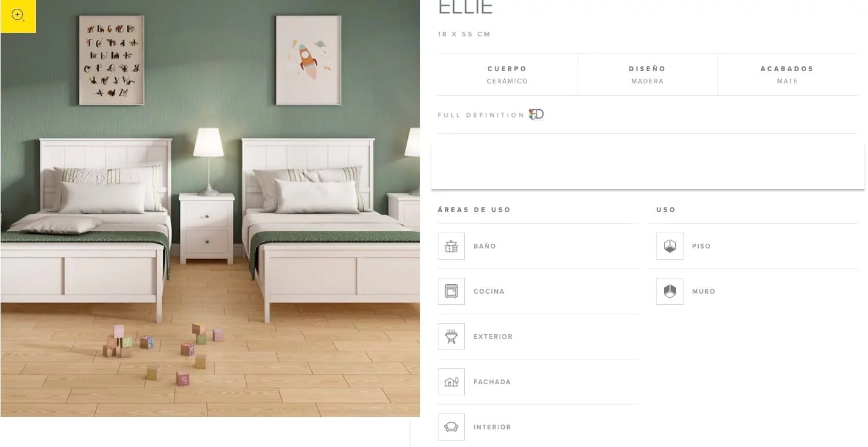This screenshot has height=447, width=868.
Task: Click the Exterior label text
Action: click(493, 337)
